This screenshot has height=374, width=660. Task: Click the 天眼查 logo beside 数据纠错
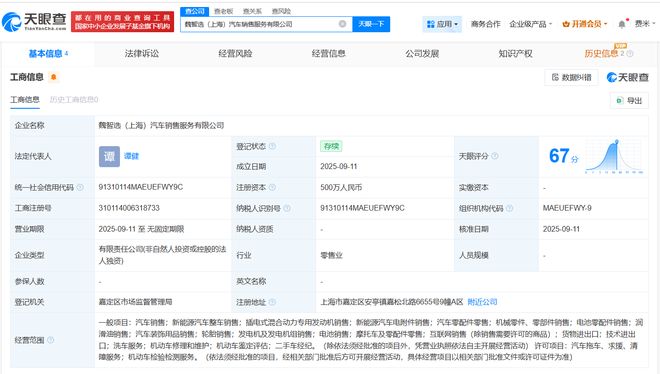tap(628, 77)
